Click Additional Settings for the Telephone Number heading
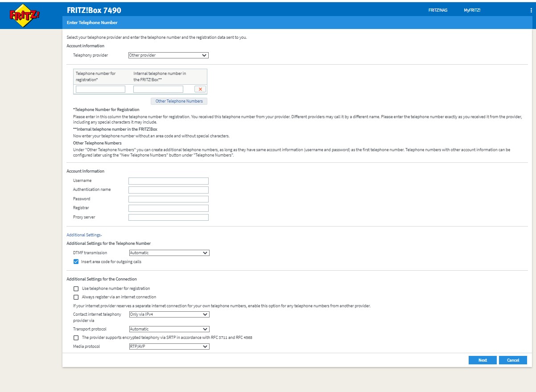536x392 pixels. tap(109, 243)
